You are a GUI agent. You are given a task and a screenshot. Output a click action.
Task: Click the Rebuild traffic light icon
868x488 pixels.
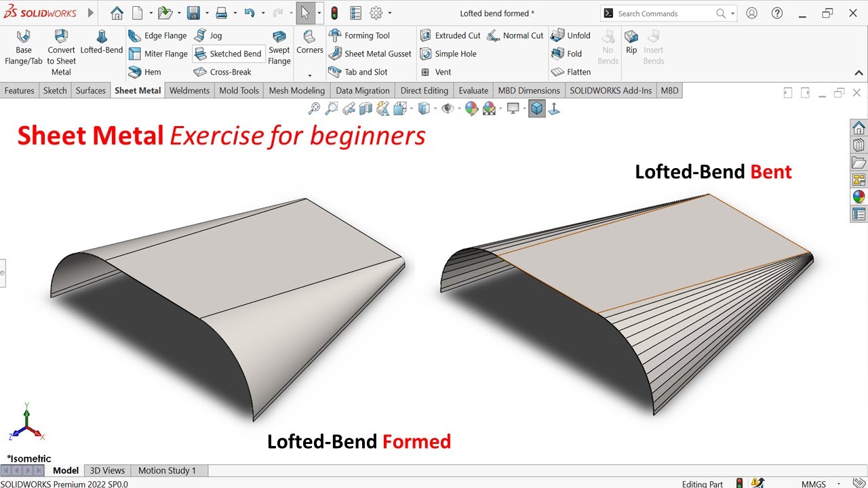pos(334,13)
